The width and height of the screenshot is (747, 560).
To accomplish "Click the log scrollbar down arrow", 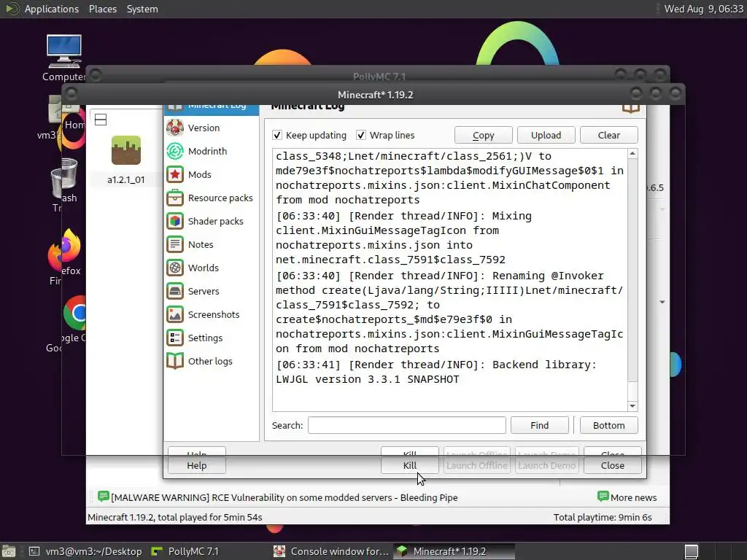I will coord(632,406).
